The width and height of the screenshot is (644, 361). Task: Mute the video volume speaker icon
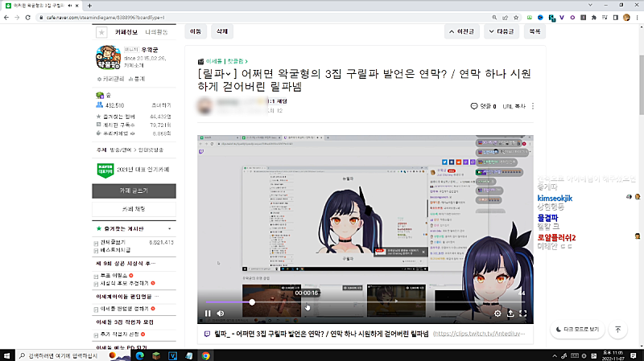(221, 314)
